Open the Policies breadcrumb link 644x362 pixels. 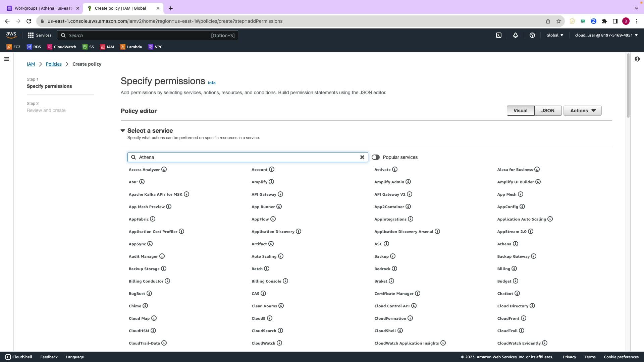(54, 64)
